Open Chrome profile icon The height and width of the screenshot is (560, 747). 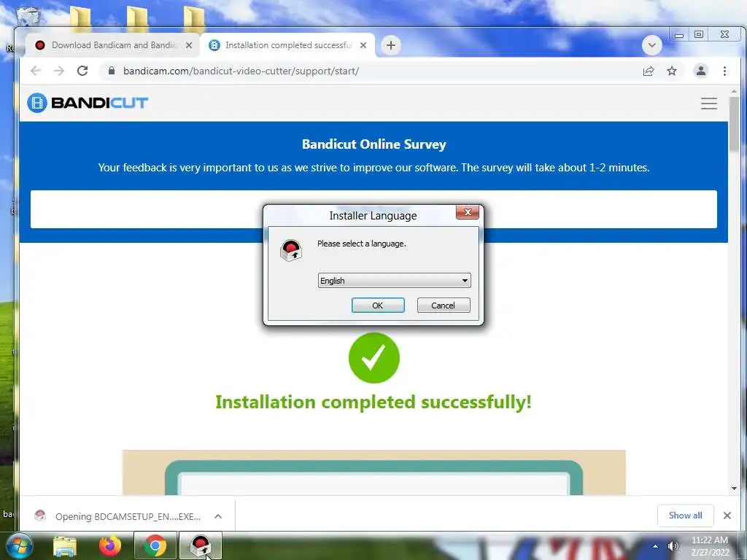pyautogui.click(x=701, y=71)
